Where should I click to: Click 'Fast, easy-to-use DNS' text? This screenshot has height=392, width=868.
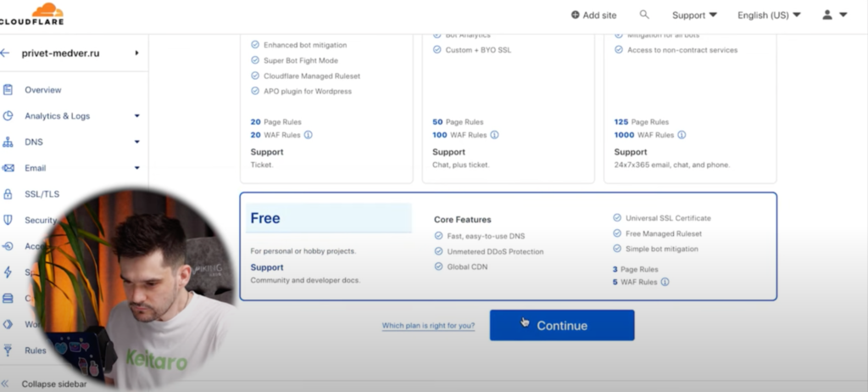pyautogui.click(x=486, y=236)
